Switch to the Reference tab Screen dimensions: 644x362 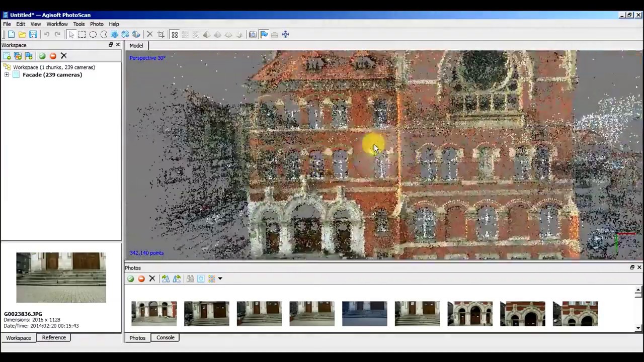tap(54, 338)
